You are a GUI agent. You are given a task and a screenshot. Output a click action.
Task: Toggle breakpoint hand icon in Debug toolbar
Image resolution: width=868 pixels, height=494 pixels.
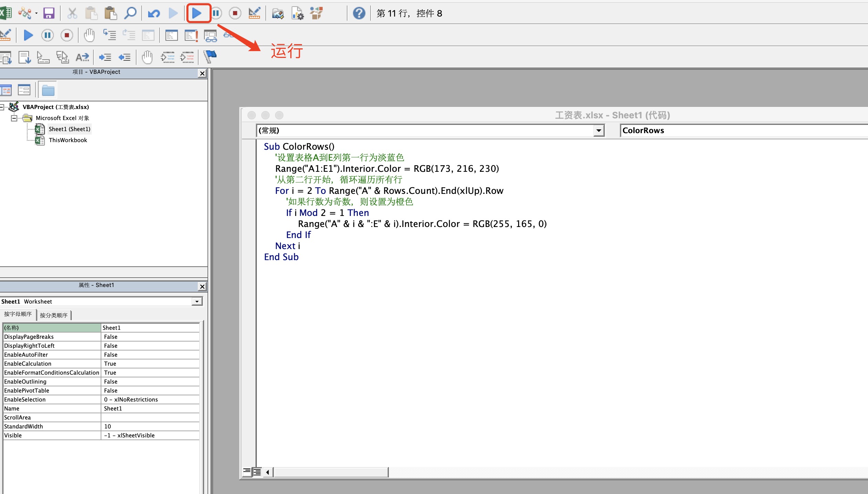[x=89, y=35]
